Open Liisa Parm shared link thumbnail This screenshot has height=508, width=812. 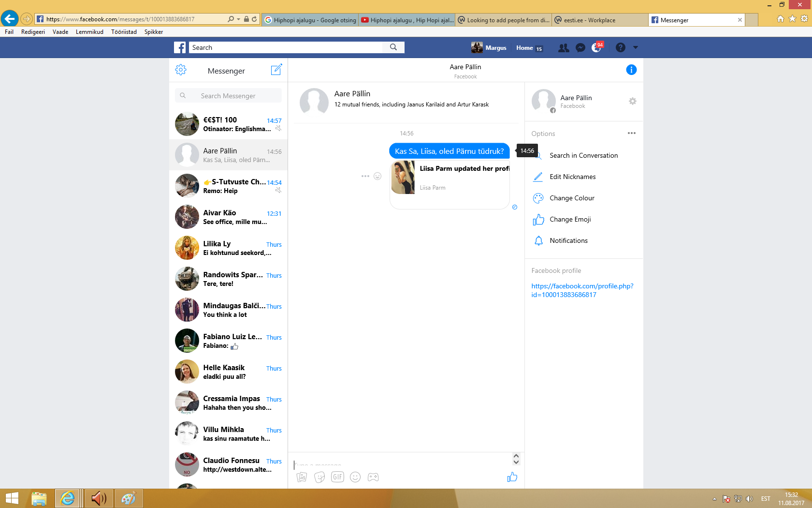click(403, 178)
